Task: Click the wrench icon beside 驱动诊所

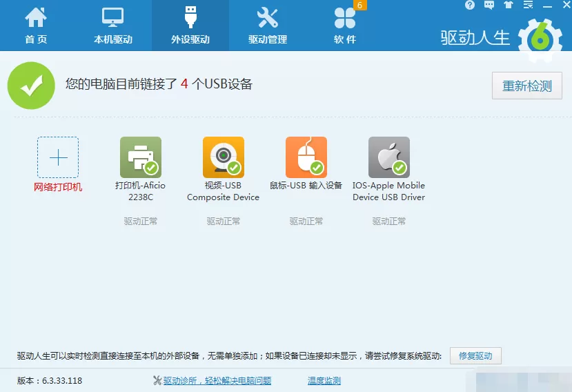Action: coord(157,381)
